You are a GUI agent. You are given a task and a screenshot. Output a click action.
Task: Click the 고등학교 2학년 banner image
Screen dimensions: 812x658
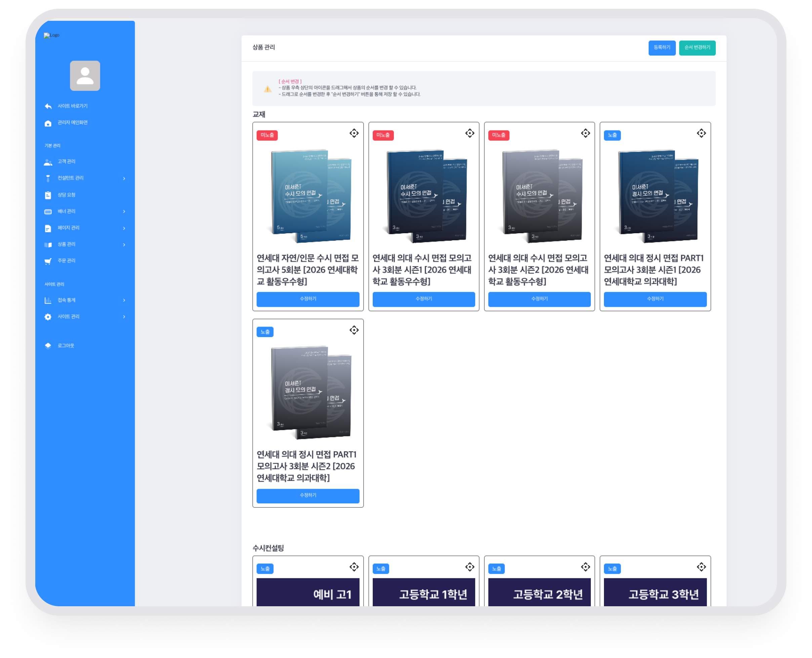click(539, 592)
